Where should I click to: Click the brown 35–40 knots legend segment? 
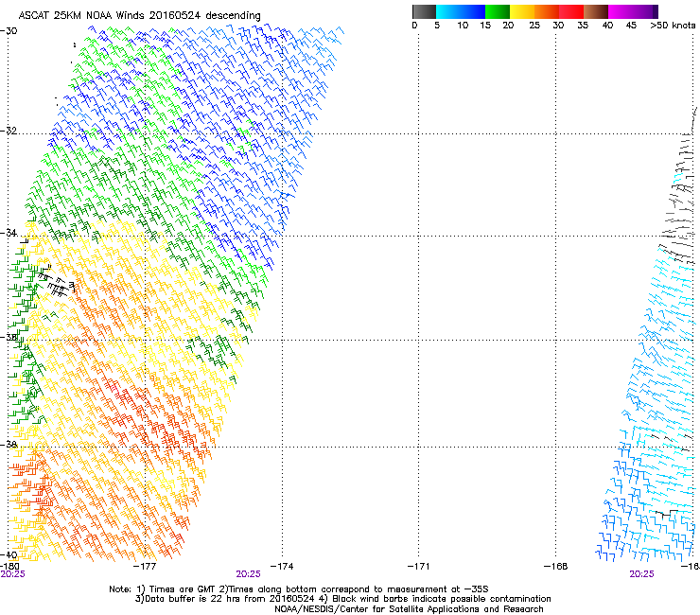point(596,11)
